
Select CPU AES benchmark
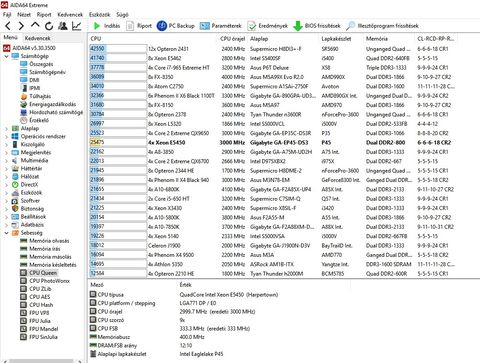(x=35, y=297)
